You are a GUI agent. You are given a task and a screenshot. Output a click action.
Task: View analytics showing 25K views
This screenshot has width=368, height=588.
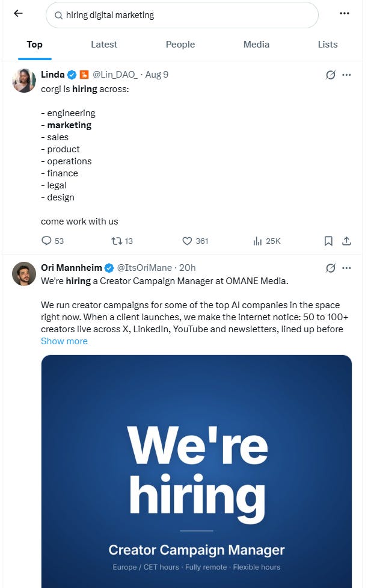(266, 241)
